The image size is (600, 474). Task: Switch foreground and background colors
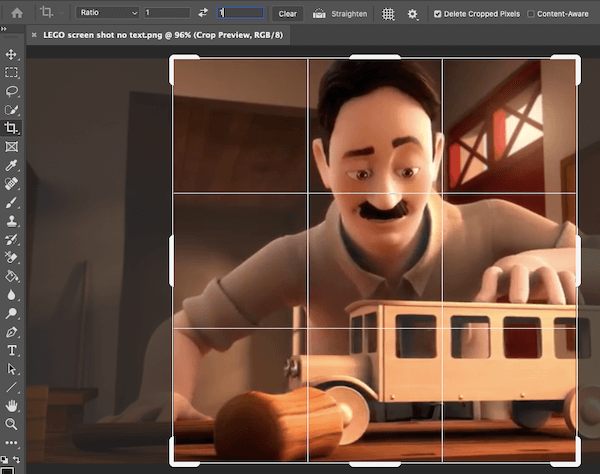click(17, 459)
